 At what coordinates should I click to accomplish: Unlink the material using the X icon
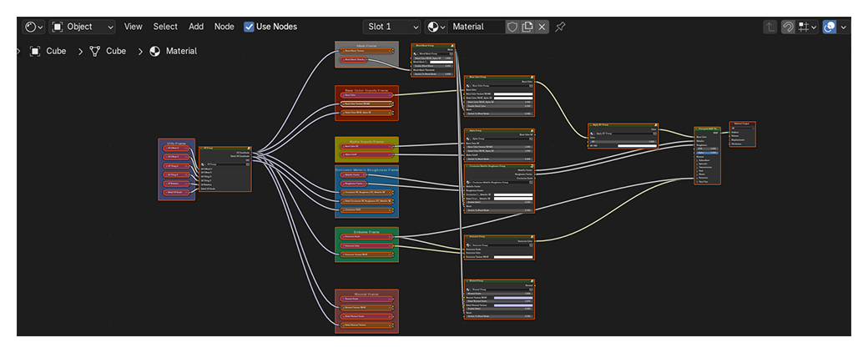(x=542, y=27)
